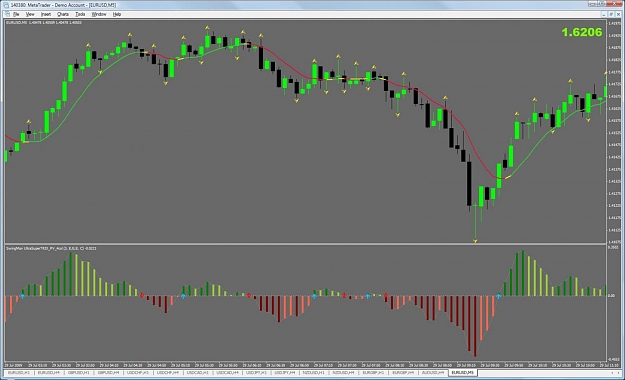Viewport: 625px width, 380px height.
Task: Open the File menu
Action: point(16,14)
